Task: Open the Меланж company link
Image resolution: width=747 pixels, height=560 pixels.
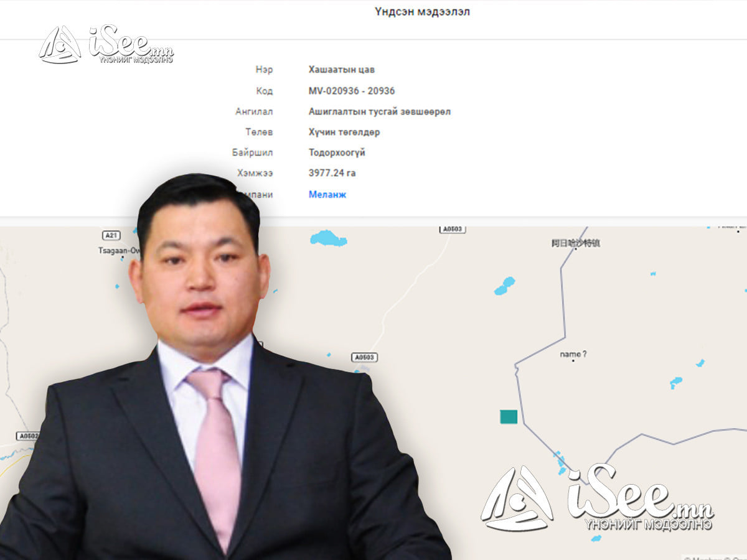Action: point(327,195)
